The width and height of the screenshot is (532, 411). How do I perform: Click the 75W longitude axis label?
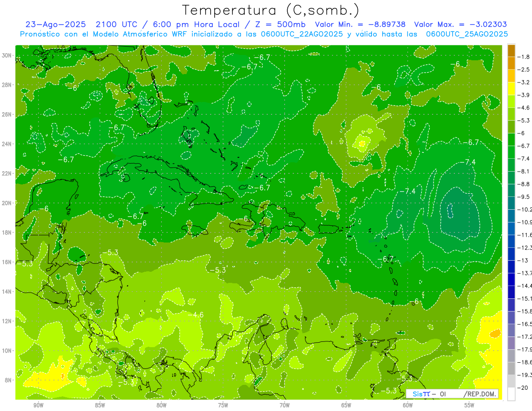pos(223,405)
